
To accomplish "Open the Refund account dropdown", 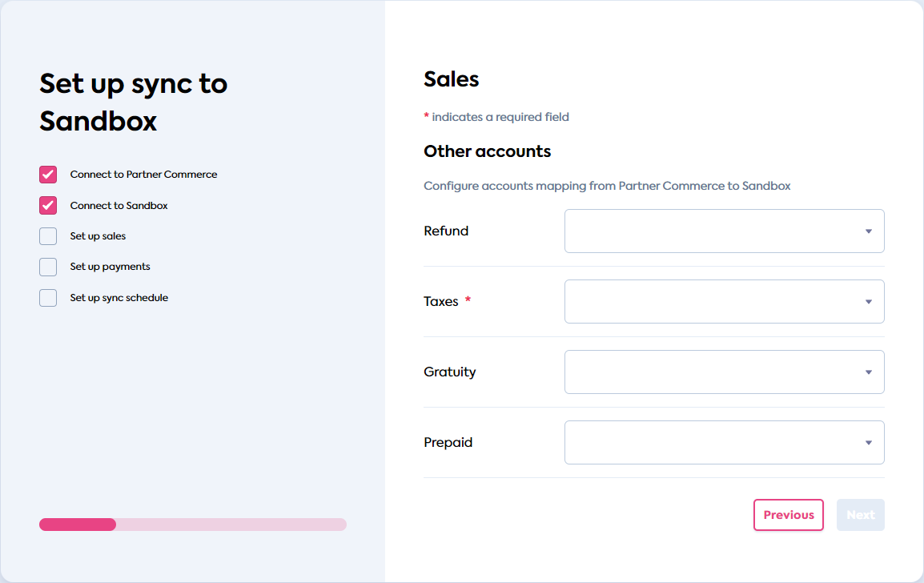I will (724, 231).
